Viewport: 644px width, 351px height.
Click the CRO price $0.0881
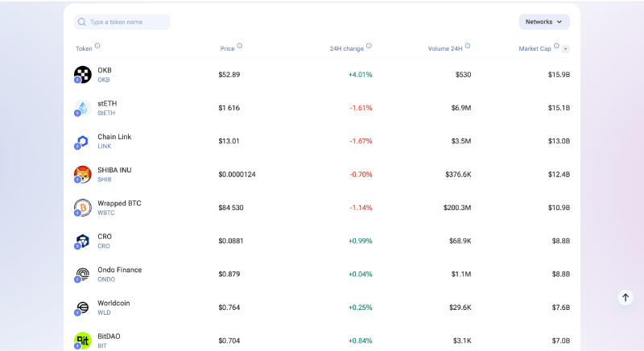(231, 241)
